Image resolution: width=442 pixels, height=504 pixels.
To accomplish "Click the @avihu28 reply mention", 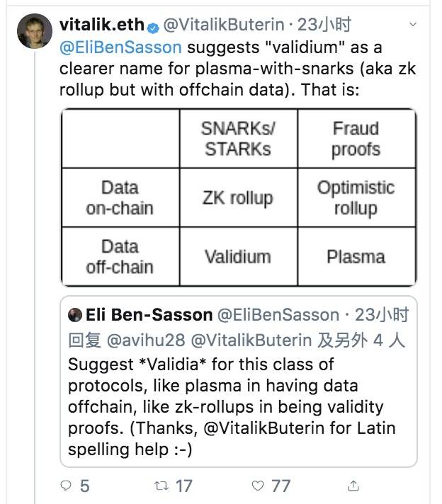I will click(x=146, y=340).
